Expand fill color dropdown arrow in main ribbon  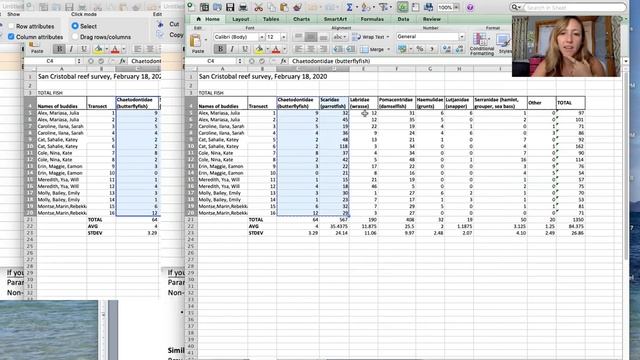tap(267, 49)
